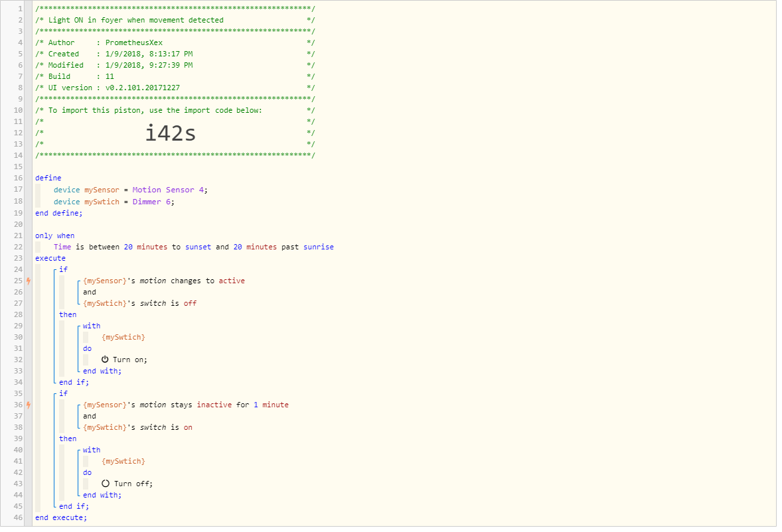Click the UI version comment line

click(x=175, y=88)
